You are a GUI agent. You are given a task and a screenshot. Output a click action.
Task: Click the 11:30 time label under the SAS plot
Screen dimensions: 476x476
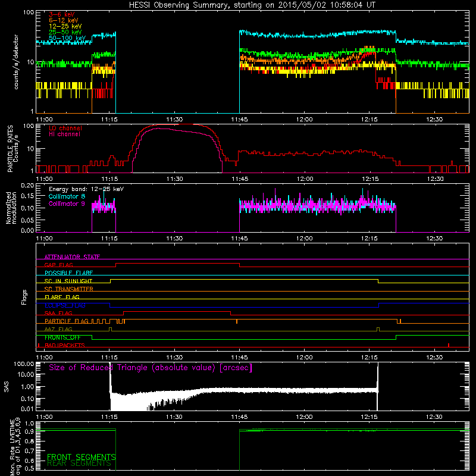click(x=174, y=417)
